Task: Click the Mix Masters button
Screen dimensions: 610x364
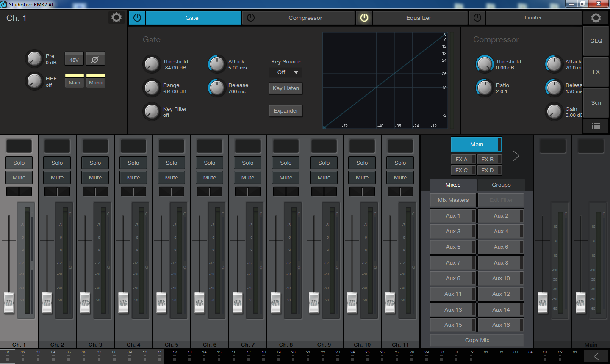Action: click(x=453, y=200)
